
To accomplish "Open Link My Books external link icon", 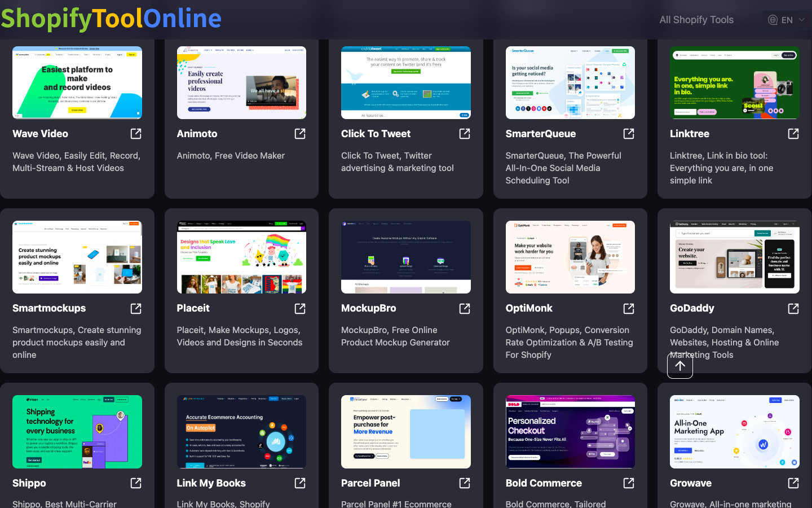I will (x=300, y=483).
